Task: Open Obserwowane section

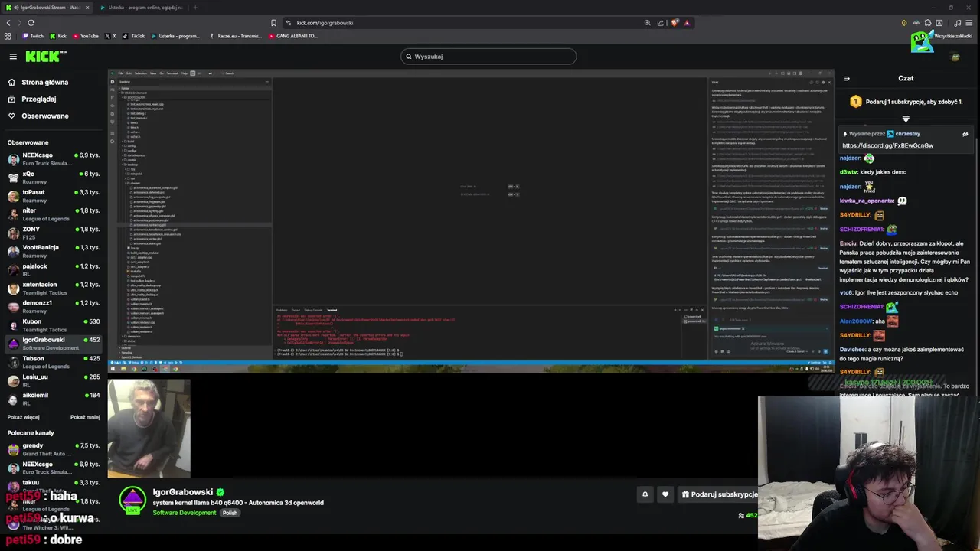Action: pyautogui.click(x=38, y=116)
